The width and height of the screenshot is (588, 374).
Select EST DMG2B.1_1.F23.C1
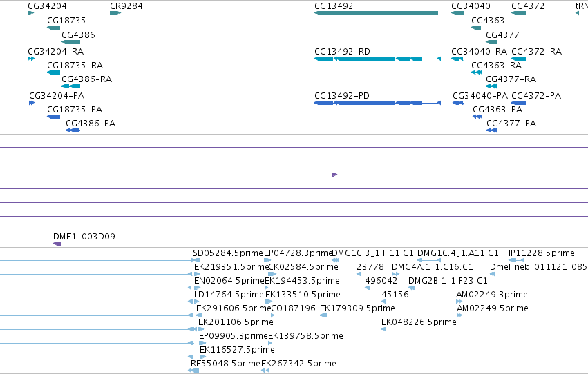pos(448,280)
